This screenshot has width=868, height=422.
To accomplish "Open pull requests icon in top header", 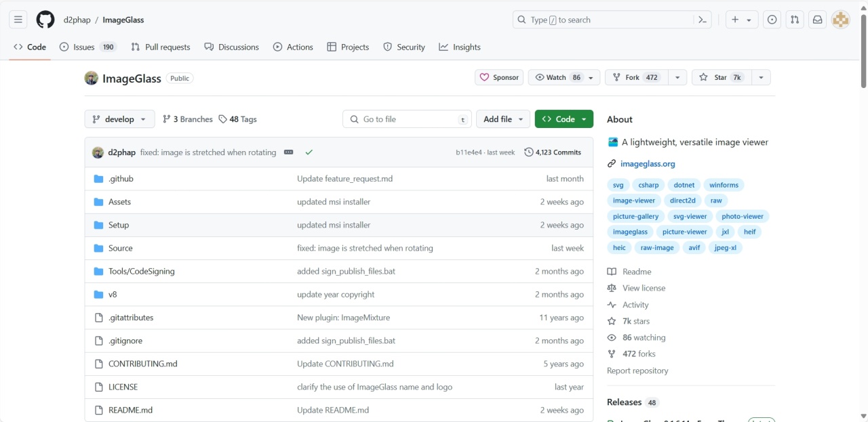I will (795, 20).
